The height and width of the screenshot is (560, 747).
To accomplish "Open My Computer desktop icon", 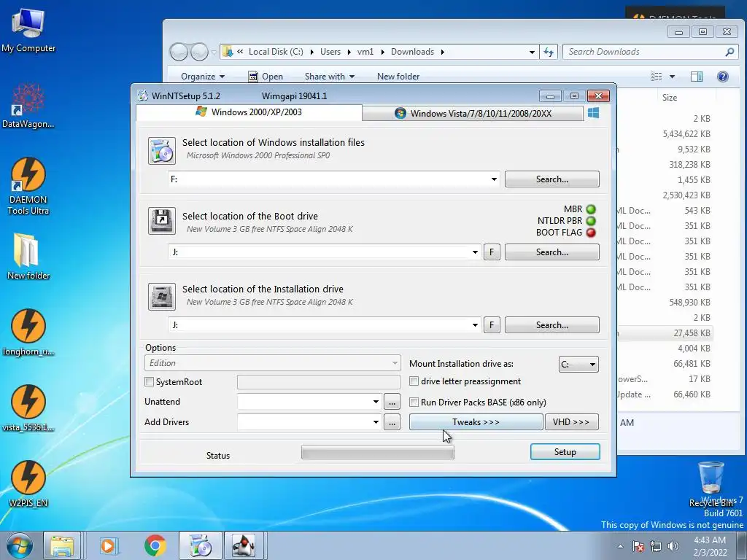I will click(28, 29).
